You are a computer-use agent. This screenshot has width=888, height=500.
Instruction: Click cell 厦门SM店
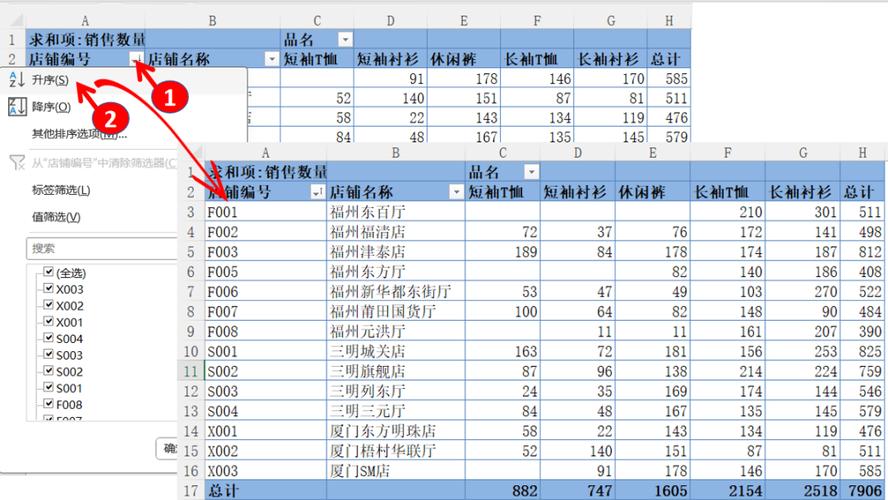(x=396, y=471)
